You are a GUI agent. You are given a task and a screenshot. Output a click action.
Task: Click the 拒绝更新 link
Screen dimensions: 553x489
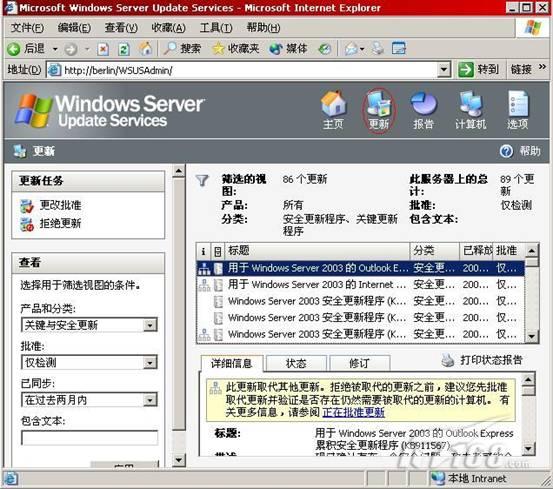point(60,224)
